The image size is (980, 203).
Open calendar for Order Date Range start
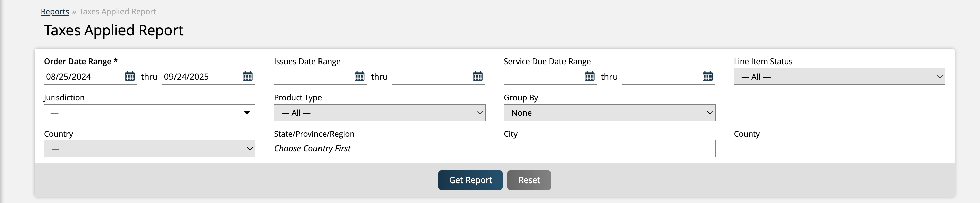coord(130,76)
